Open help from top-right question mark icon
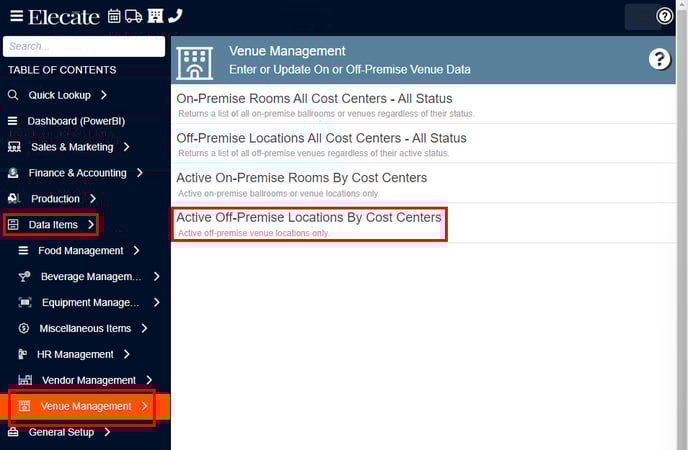688x450 pixels. (x=664, y=16)
